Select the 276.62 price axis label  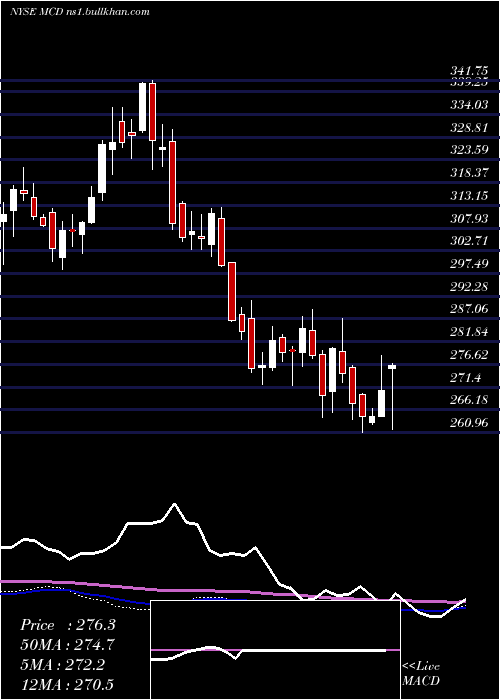click(x=469, y=355)
